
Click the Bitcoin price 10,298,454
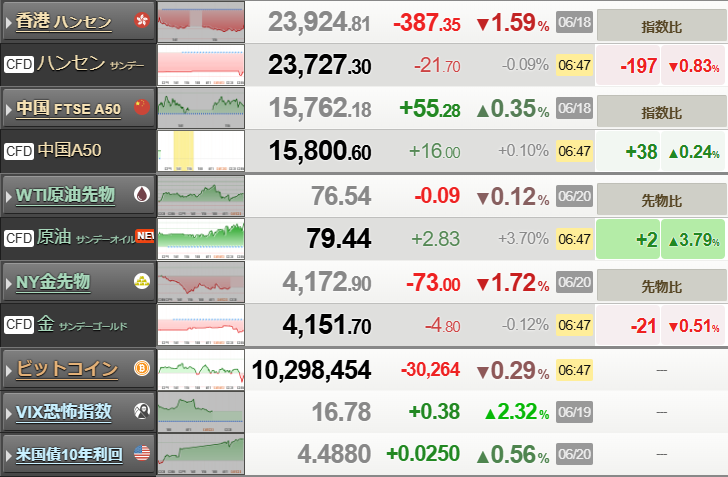311,370
